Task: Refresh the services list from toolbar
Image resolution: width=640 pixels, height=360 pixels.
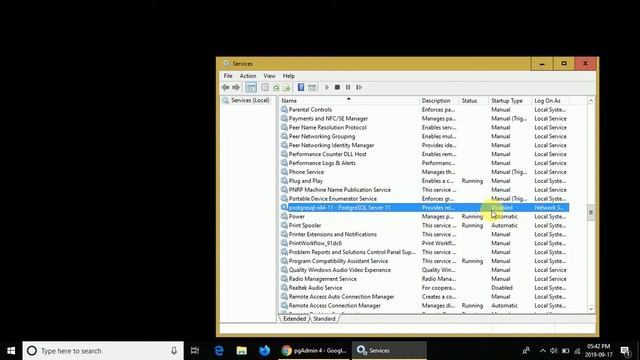Action: [276, 87]
